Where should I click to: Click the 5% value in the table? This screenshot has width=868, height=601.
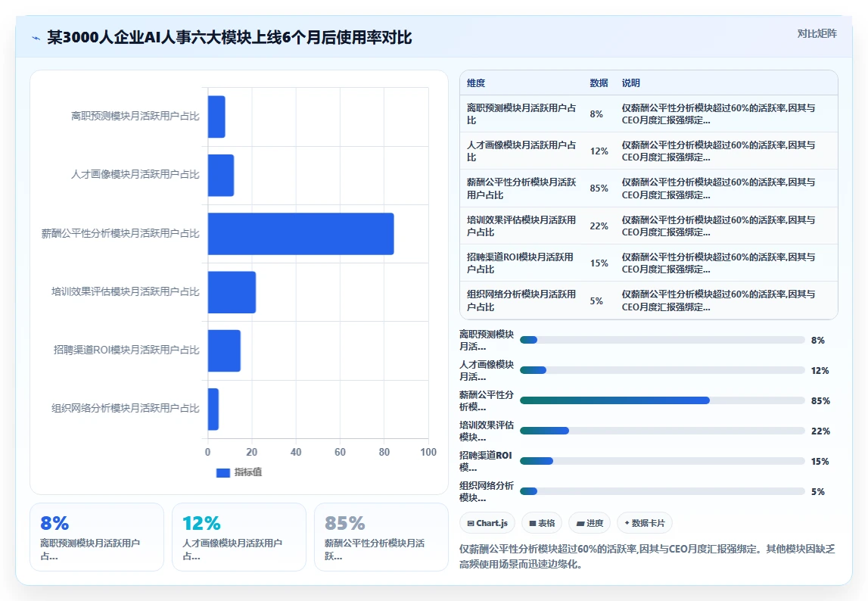pos(596,300)
